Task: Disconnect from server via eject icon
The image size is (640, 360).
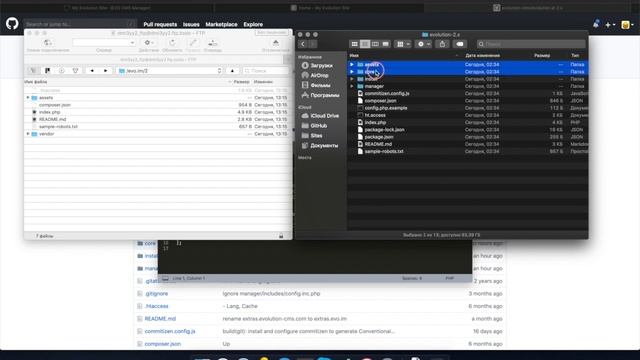Action: point(276,42)
